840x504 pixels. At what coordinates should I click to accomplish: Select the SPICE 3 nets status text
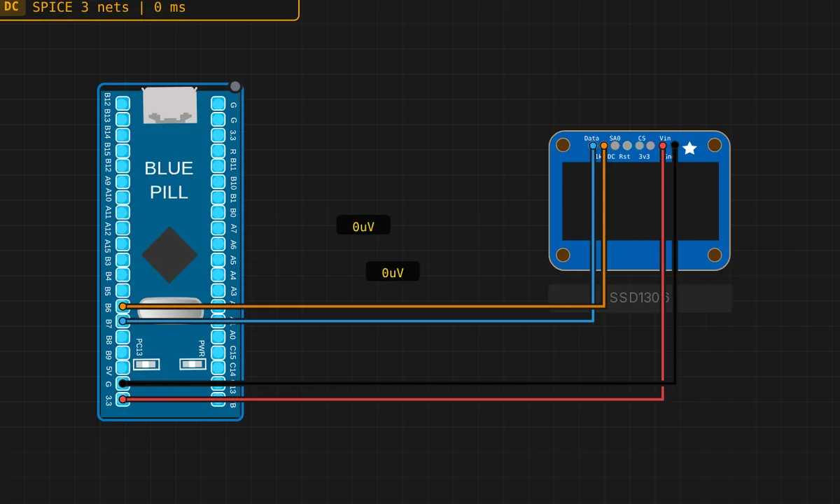(x=108, y=8)
